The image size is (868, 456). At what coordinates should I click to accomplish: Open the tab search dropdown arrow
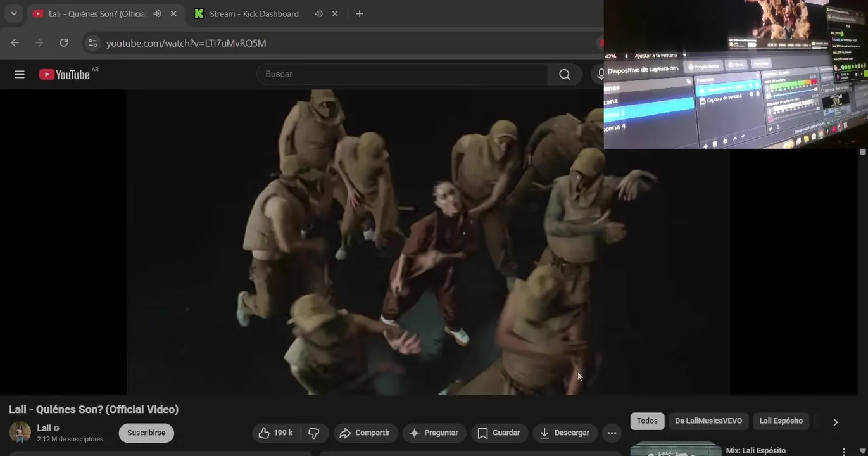point(14,13)
